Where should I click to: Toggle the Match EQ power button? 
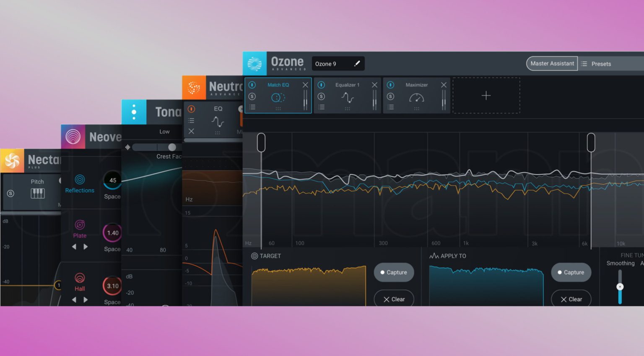252,85
